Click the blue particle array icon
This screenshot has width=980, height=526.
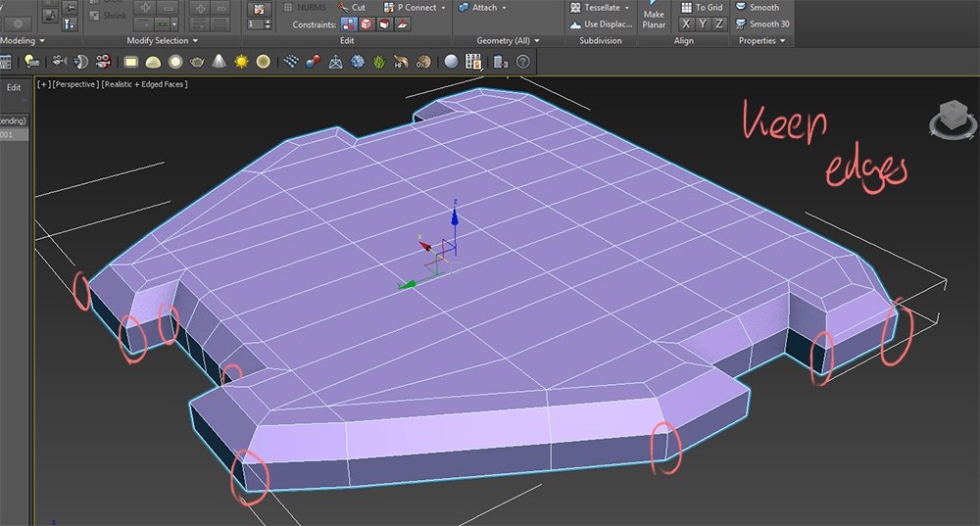click(291, 62)
